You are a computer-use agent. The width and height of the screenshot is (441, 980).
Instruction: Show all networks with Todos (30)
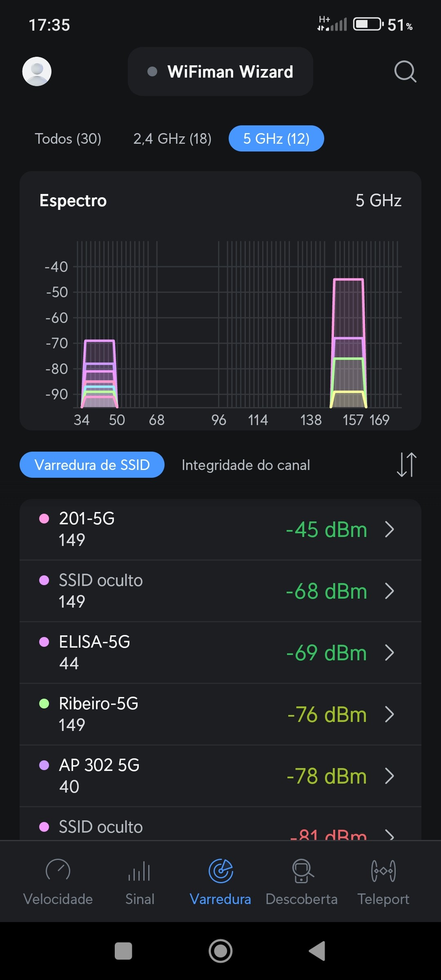[x=68, y=139]
